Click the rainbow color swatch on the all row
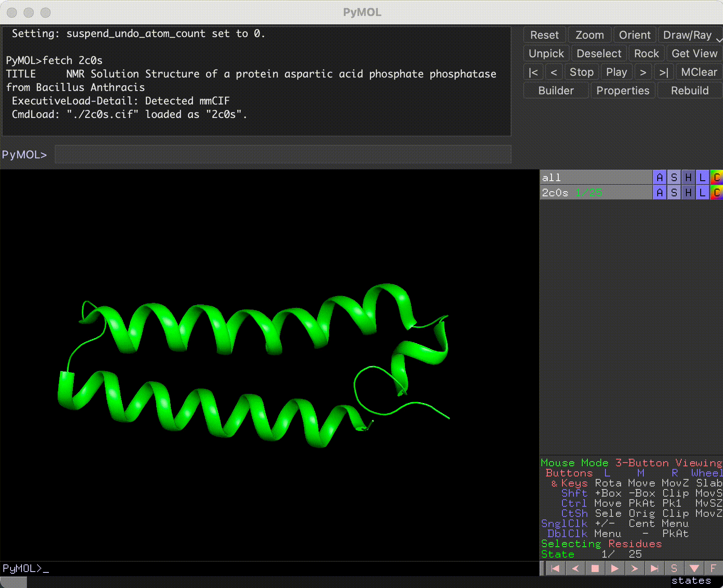This screenshot has width=723, height=588. (717, 177)
